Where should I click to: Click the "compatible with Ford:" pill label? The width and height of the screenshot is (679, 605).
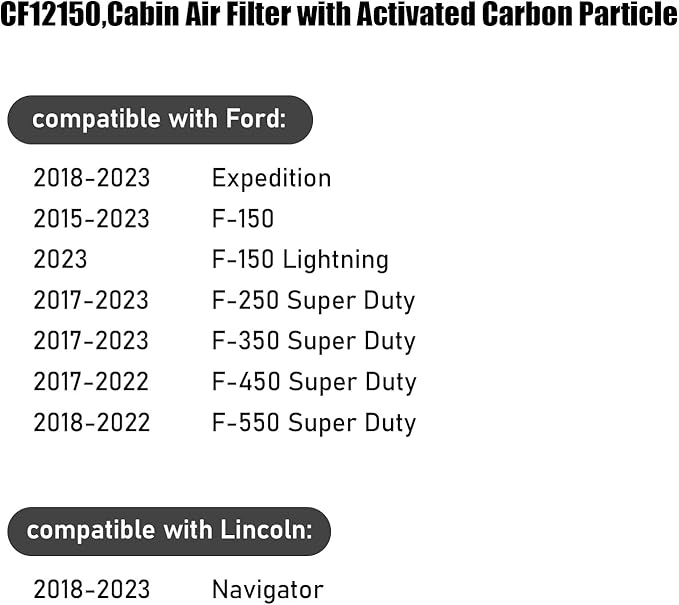(159, 120)
